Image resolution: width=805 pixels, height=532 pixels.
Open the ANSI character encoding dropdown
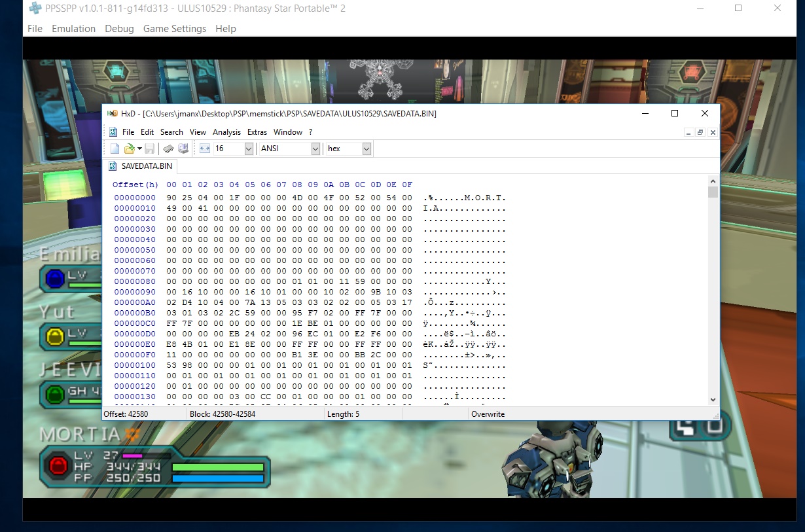coord(315,149)
